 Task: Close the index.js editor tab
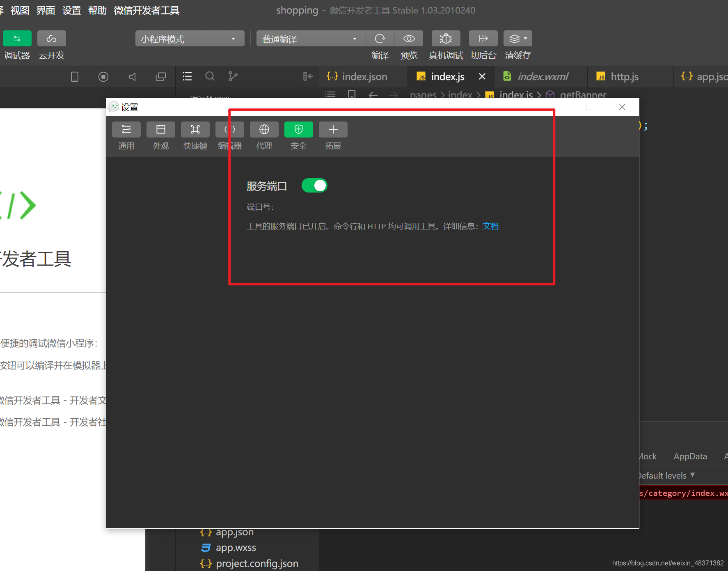(x=482, y=76)
